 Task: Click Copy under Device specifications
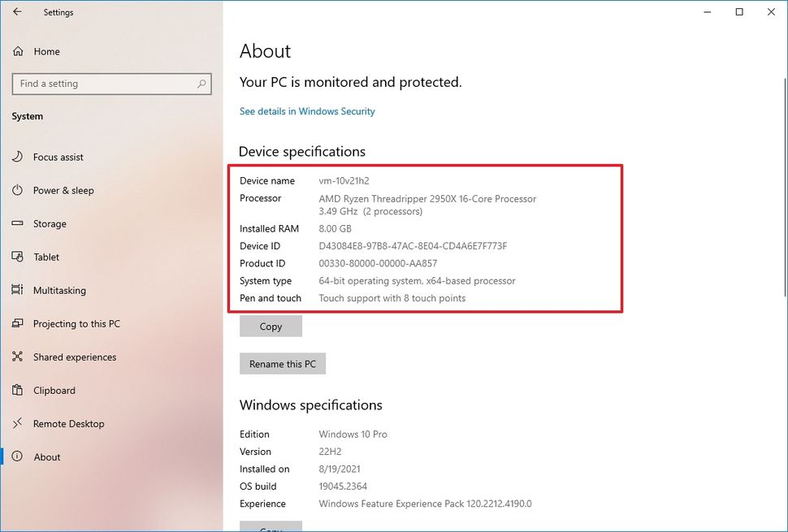click(271, 326)
